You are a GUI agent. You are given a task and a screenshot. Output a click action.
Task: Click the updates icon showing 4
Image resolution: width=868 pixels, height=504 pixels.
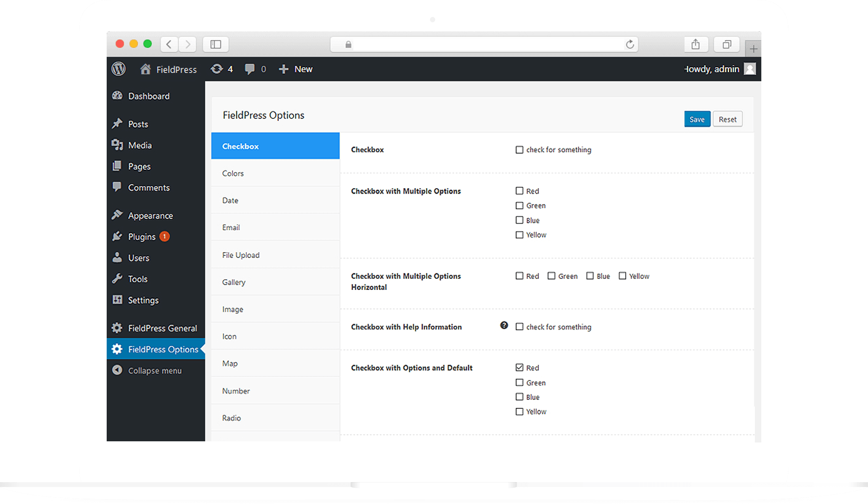point(217,69)
